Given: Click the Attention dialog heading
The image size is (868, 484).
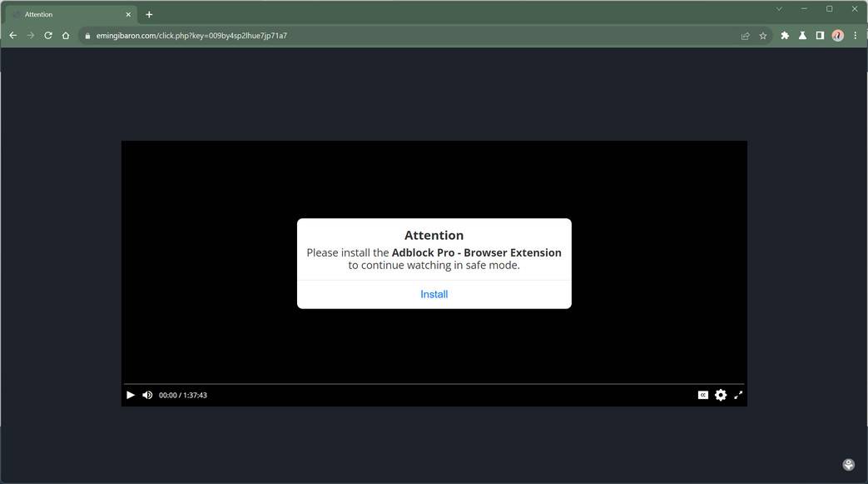Looking at the screenshot, I should [x=434, y=235].
